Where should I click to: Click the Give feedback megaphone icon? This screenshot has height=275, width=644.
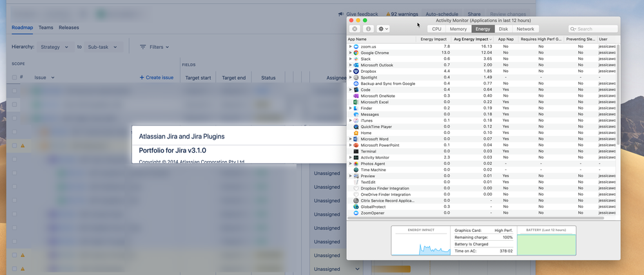click(341, 14)
